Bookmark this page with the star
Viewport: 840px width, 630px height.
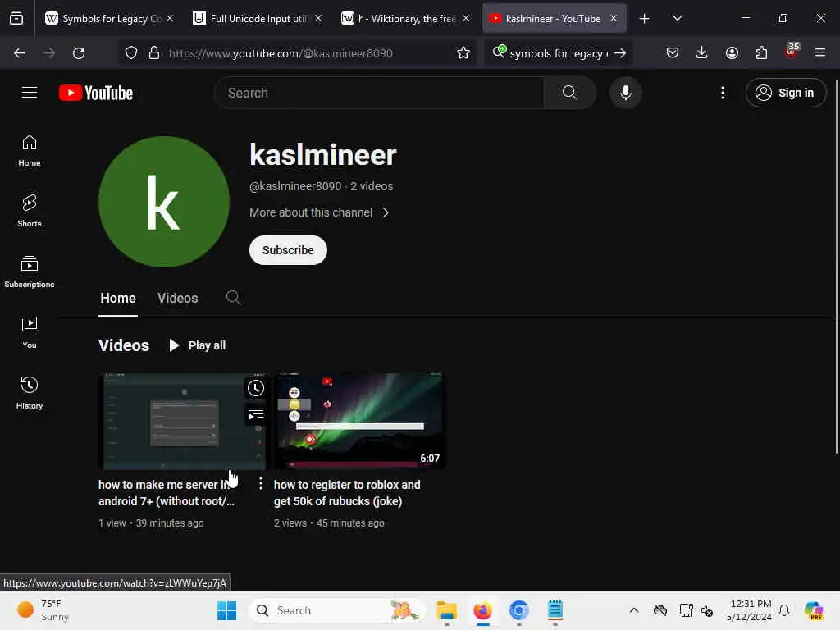click(x=463, y=53)
